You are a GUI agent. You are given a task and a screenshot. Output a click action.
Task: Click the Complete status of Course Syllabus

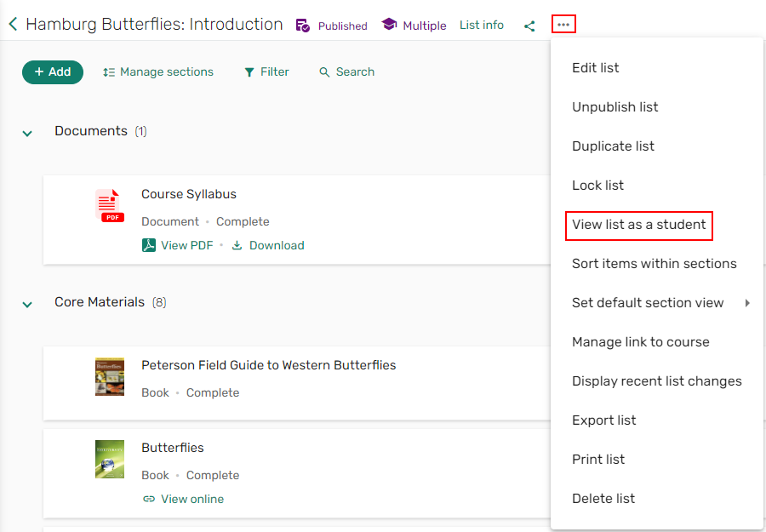(243, 222)
